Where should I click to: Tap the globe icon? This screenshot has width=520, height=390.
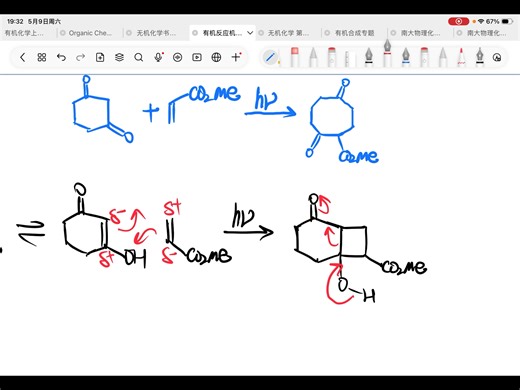click(x=216, y=57)
